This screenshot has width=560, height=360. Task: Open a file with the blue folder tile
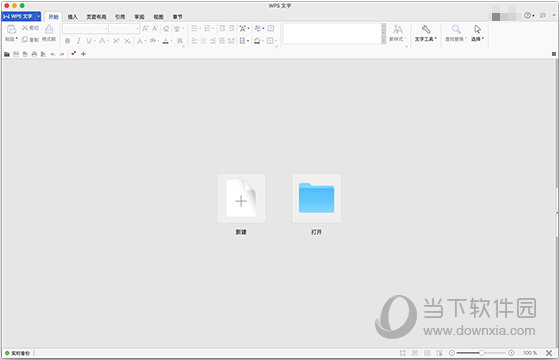[x=316, y=198]
